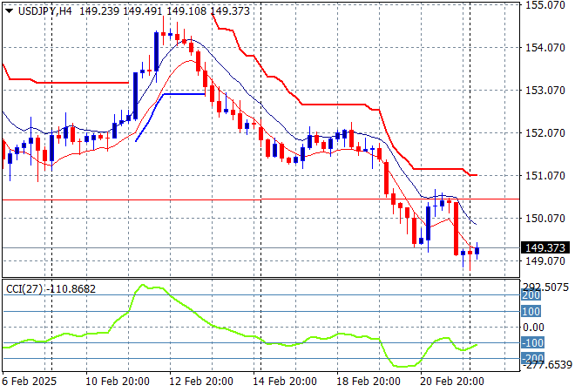Screen dimensions: 575x392
Task: Click the chart menu triangle beside USDJPY,H4
Action: tap(6, 9)
